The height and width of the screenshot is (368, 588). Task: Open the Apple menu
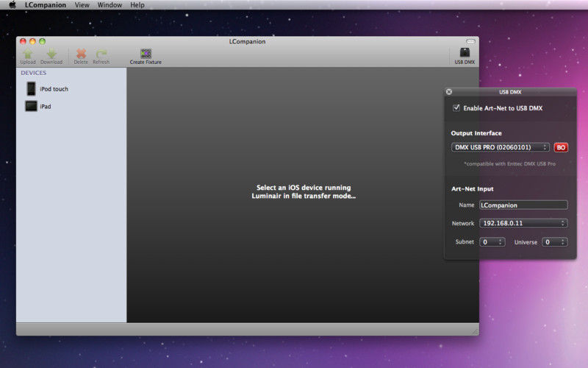pos(12,5)
